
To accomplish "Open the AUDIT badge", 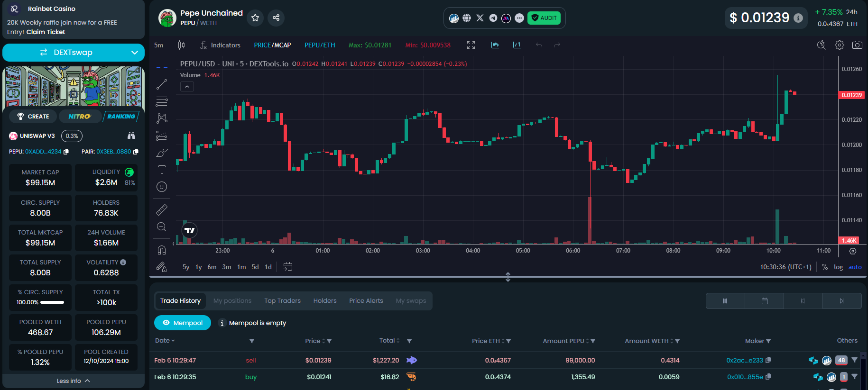I will tap(544, 18).
